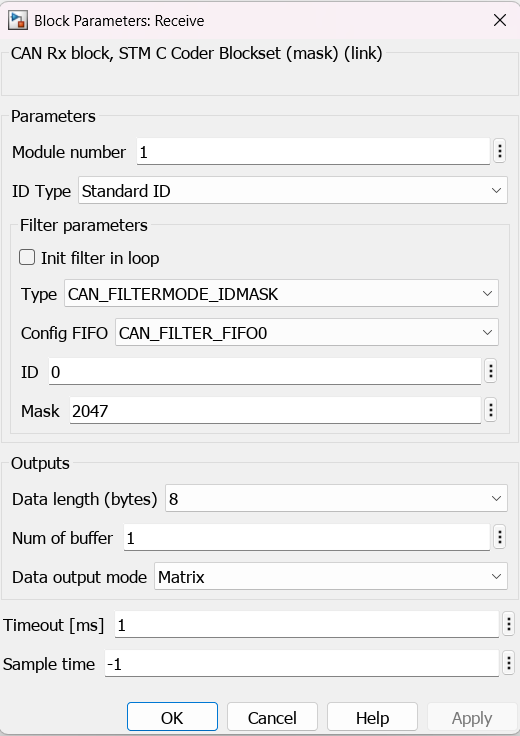Click the 'Init filter in loop' label text

100,258
